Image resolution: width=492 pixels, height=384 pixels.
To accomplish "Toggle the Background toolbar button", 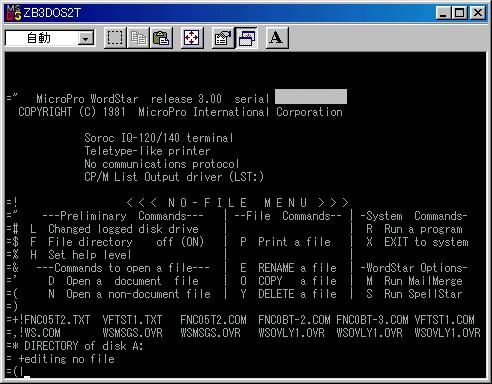I will pyautogui.click(x=246, y=38).
